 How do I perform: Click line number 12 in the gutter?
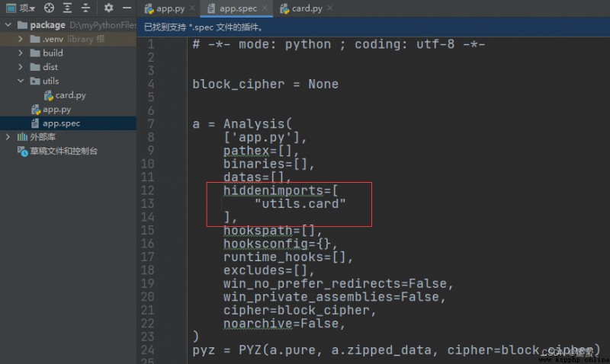coord(147,190)
